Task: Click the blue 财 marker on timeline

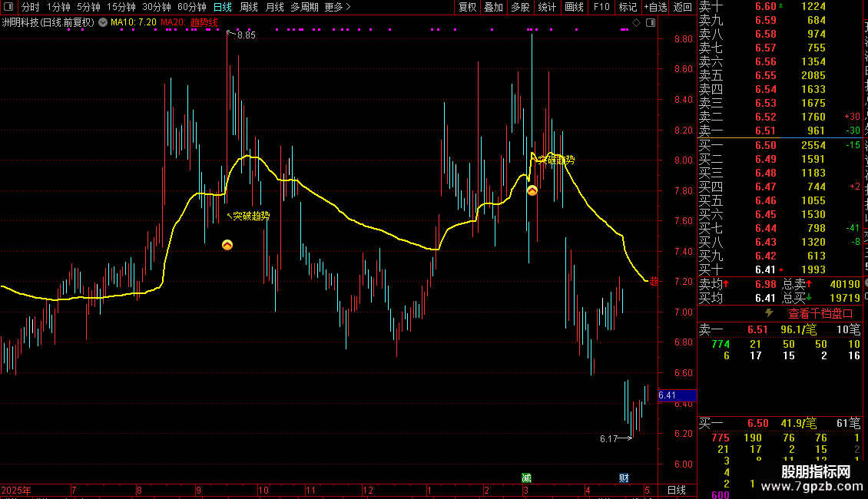Action: click(624, 478)
